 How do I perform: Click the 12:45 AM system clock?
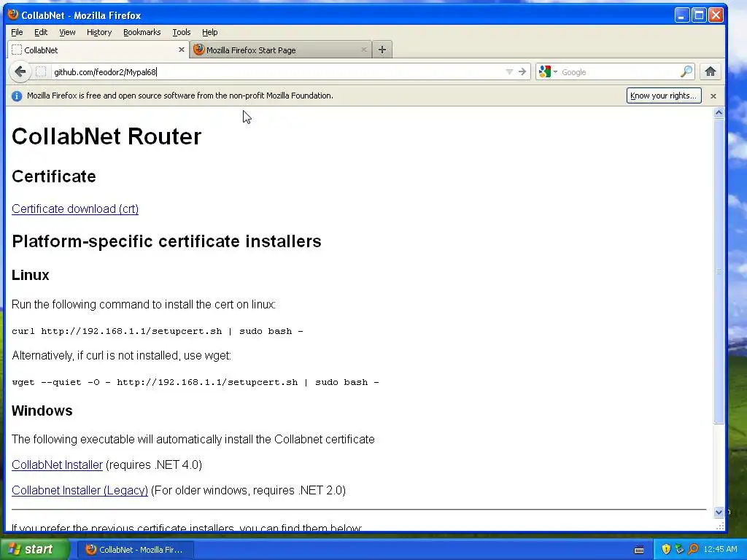[x=720, y=550]
